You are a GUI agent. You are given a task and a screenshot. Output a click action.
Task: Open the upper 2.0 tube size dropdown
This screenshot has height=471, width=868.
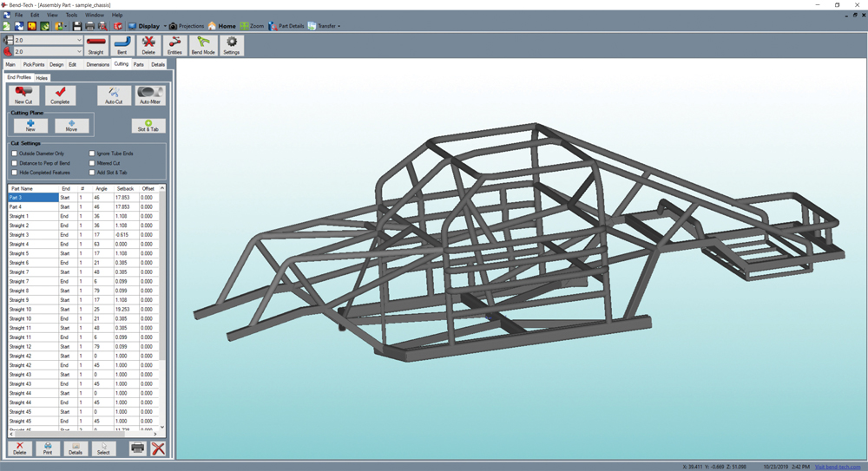click(79, 40)
